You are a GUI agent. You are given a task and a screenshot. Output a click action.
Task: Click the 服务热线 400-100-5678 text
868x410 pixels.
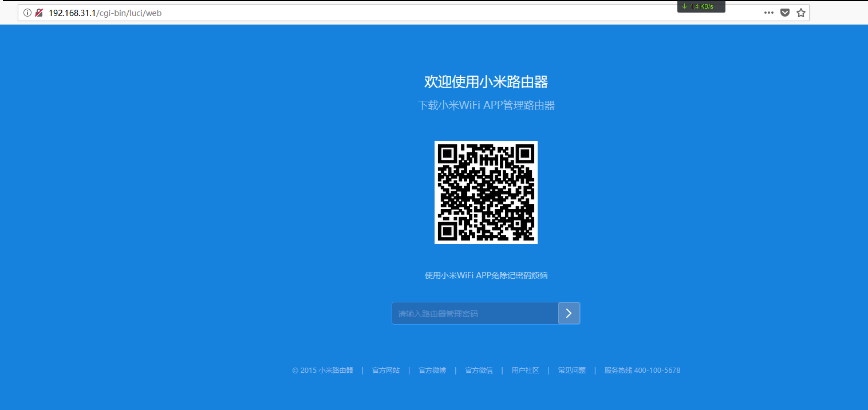[642, 370]
